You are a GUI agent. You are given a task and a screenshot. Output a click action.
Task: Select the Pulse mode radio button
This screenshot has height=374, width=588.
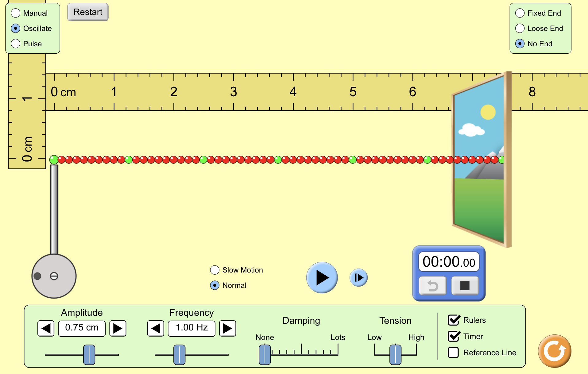pos(16,44)
